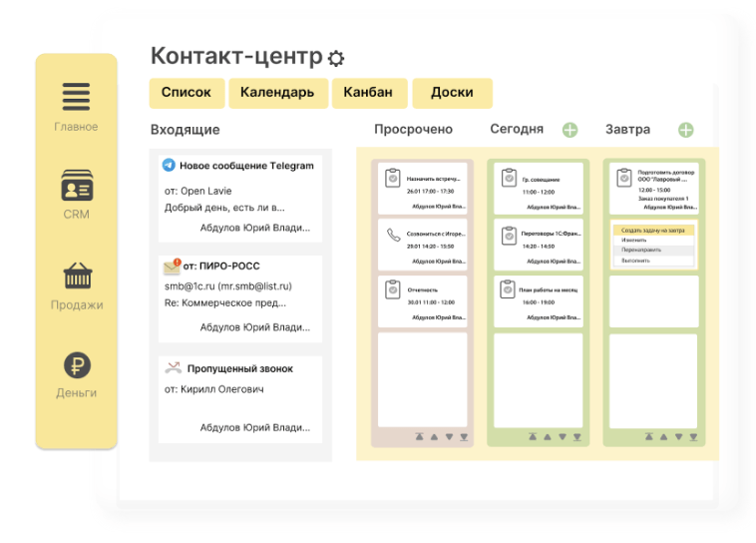
Task: Click "smb@1c.ru (mr.smb@list.ru)" address text
Action: [228, 286]
